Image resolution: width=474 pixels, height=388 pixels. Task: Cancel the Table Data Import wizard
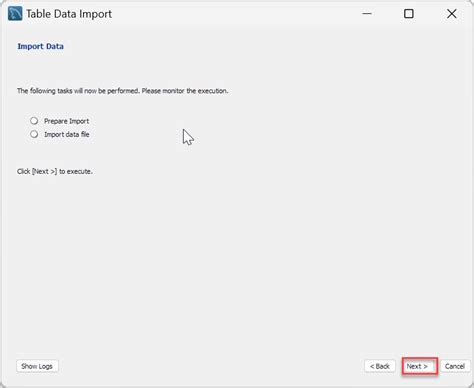point(455,366)
